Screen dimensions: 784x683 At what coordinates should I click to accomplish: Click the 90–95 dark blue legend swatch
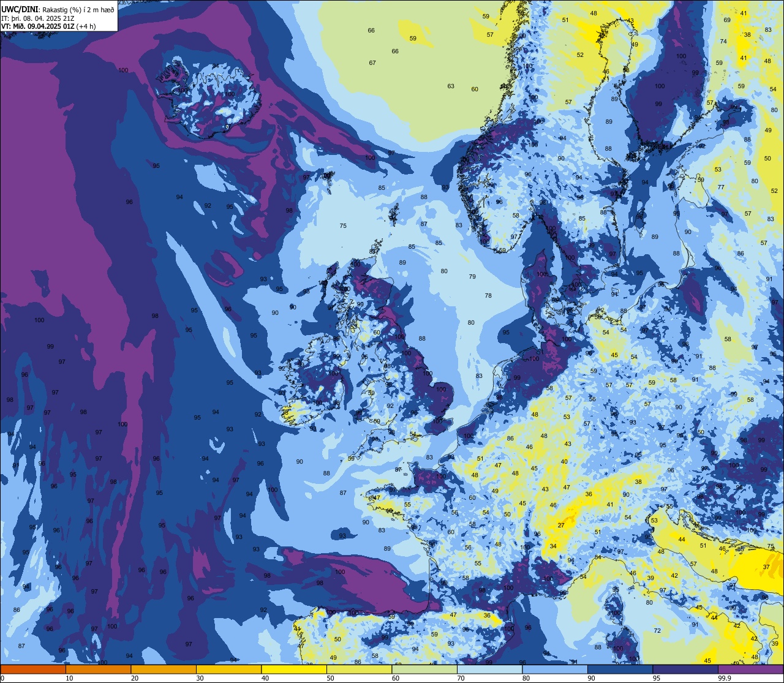620,669
